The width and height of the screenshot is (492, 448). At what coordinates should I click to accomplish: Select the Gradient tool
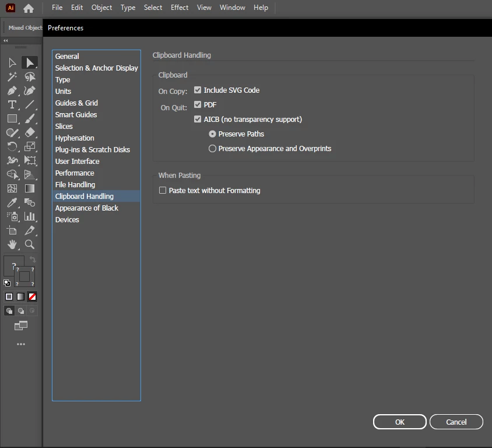click(30, 188)
